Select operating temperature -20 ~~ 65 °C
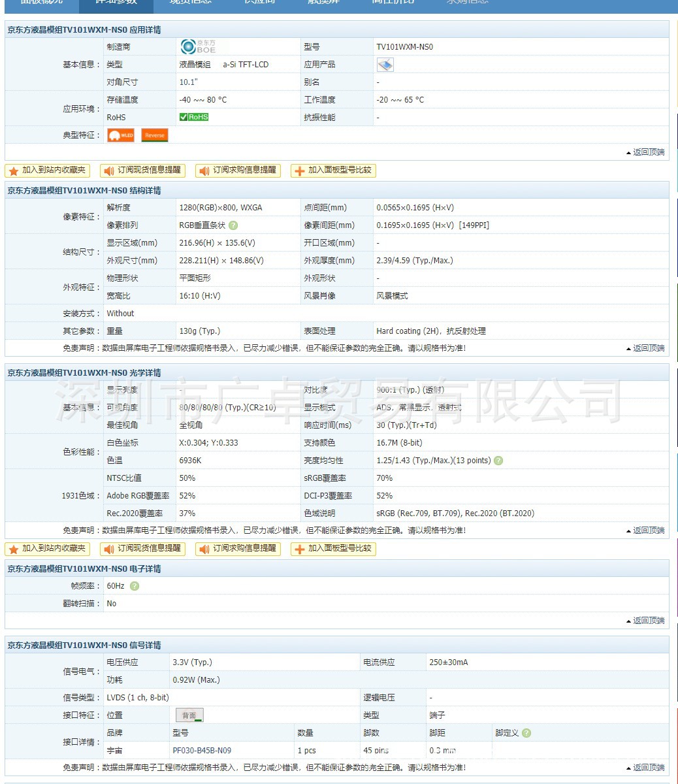 point(400,100)
